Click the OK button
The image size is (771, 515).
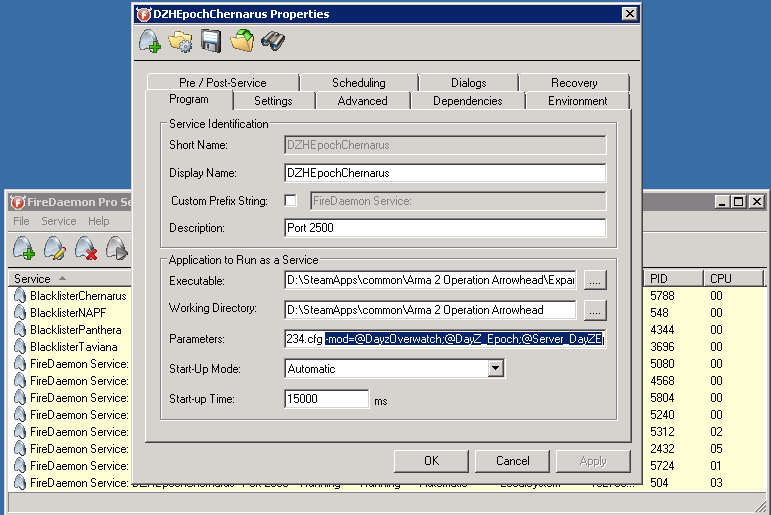pyautogui.click(x=431, y=461)
